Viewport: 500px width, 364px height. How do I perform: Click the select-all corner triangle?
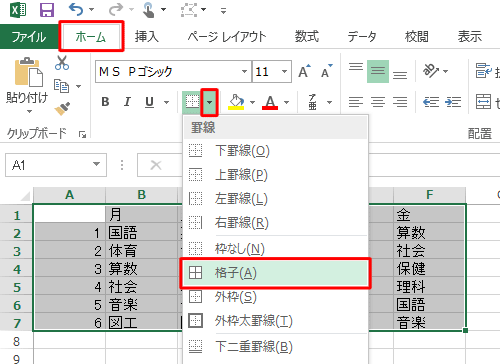coord(25,196)
